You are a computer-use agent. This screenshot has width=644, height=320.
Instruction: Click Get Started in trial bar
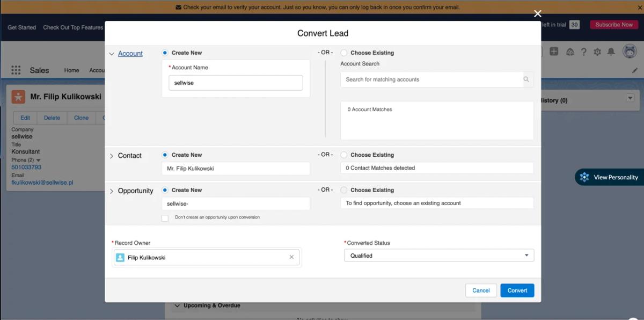21,27
